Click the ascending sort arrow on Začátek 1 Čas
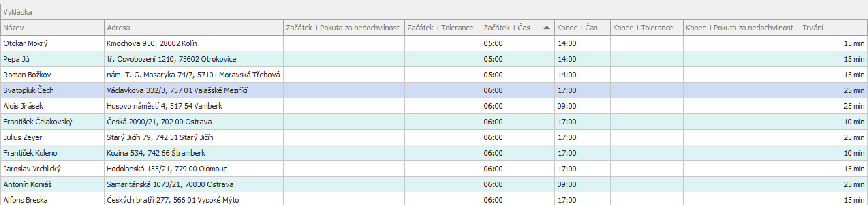Image resolution: width=868 pixels, height=205 pixels. coord(546,28)
